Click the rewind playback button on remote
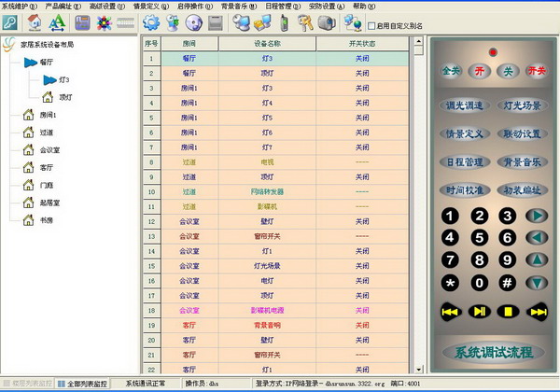The height and width of the screenshot is (392, 560). tap(451, 312)
